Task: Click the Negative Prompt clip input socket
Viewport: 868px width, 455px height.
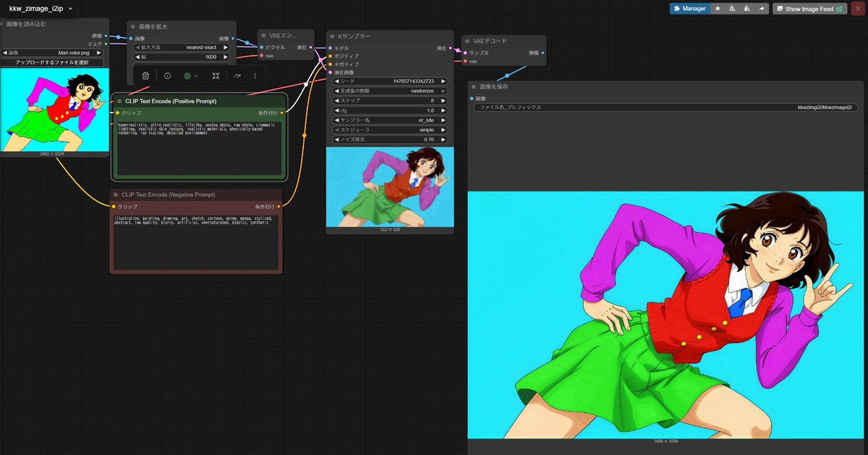Action: point(114,206)
